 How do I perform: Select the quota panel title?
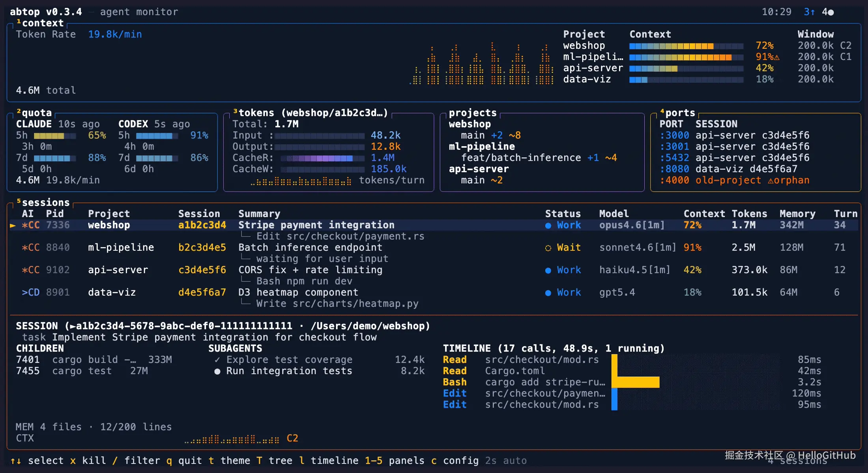36,113
